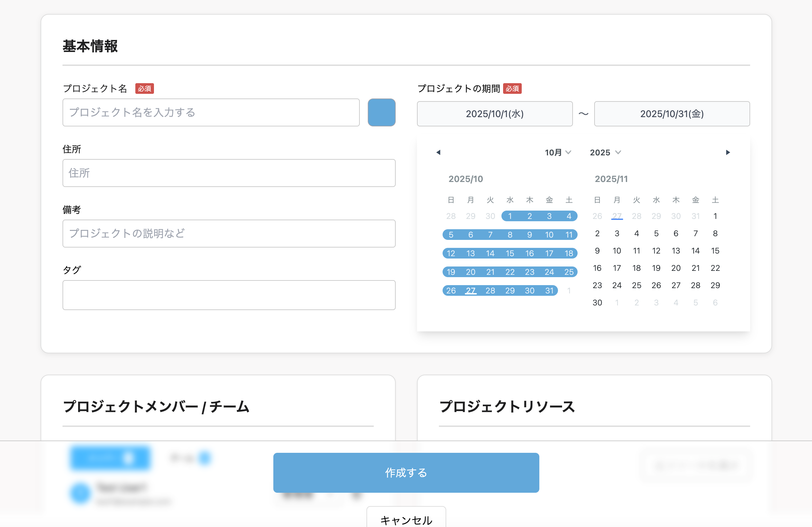Image resolution: width=812 pixels, height=527 pixels.
Task: Open the end date field 2025/10/31(金)
Action: [x=671, y=114]
